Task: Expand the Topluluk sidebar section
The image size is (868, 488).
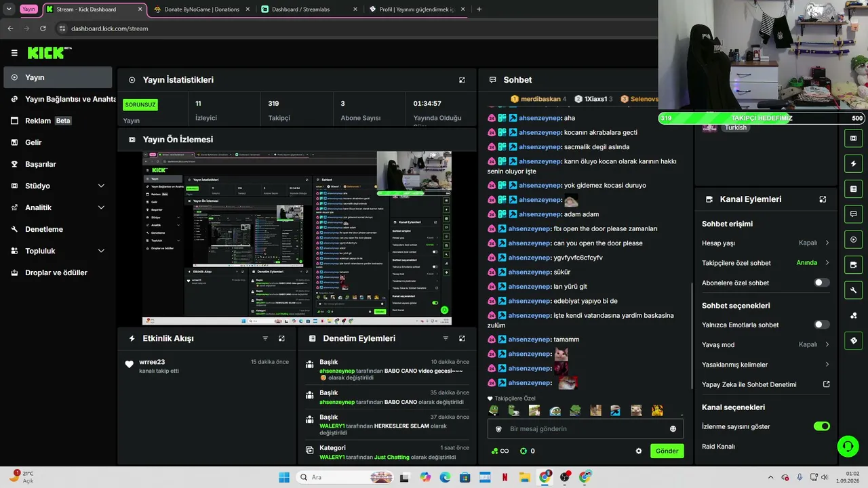Action: (x=101, y=251)
